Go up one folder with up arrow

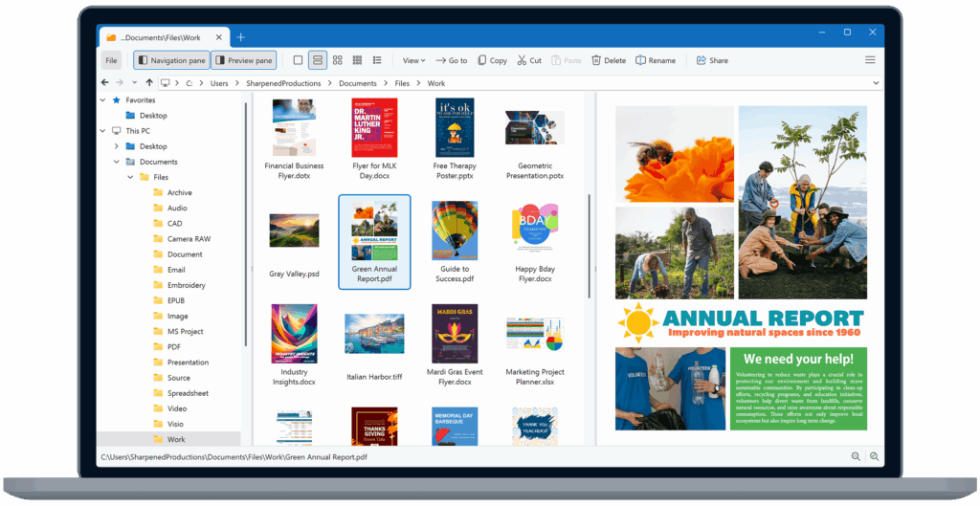pos(149,82)
